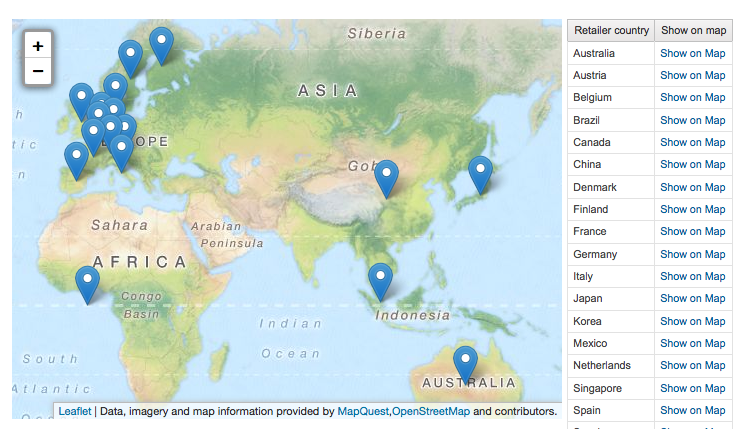746x429 pixels.
Task: Click the map marker over Australia
Action: pyautogui.click(x=465, y=365)
